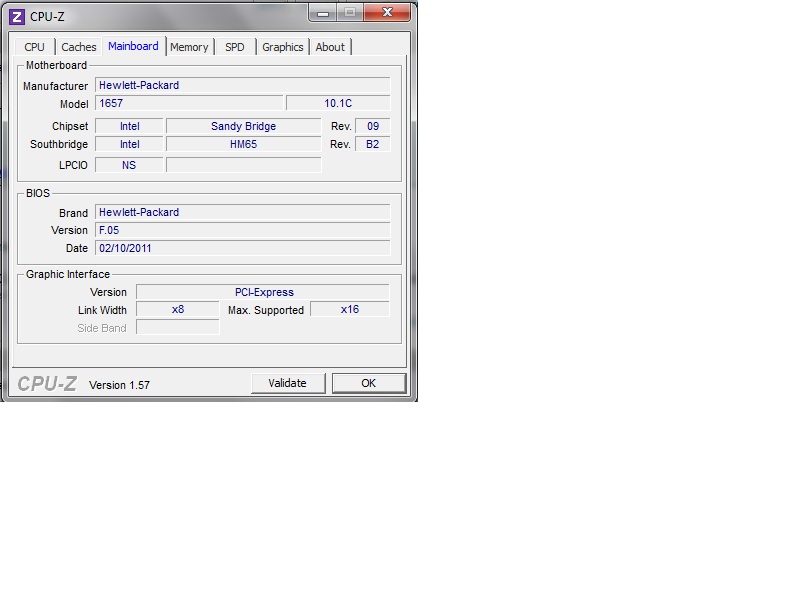Click BIOS Version field F.05
The image size is (800, 600).
243,230
